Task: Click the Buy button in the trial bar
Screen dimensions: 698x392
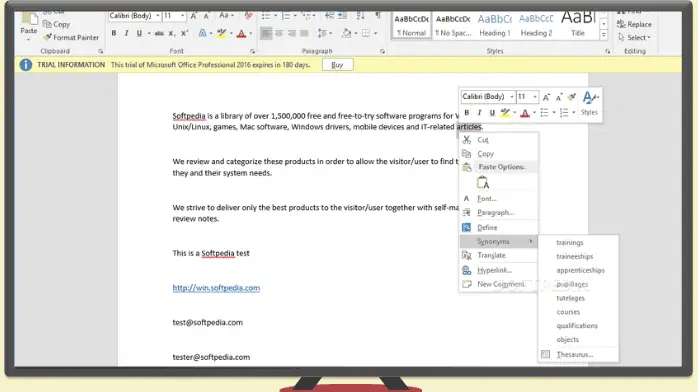Action: click(337, 65)
